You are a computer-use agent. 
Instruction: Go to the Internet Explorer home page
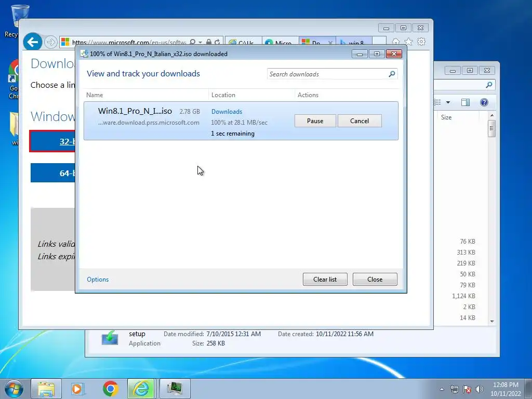(395, 42)
